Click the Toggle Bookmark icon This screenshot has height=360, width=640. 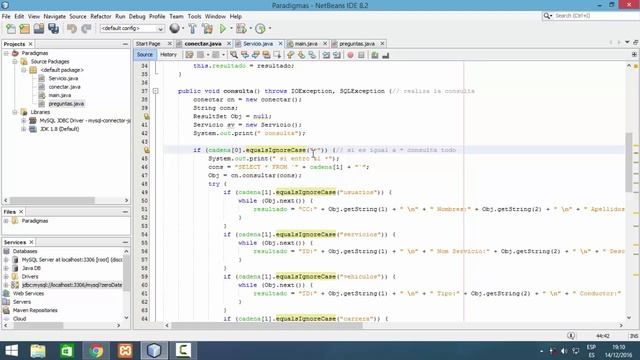point(312,55)
